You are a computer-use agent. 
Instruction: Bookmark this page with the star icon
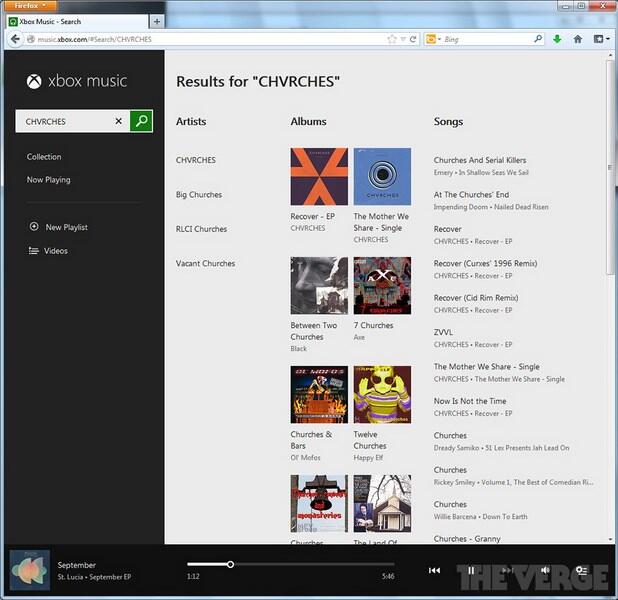pos(392,39)
